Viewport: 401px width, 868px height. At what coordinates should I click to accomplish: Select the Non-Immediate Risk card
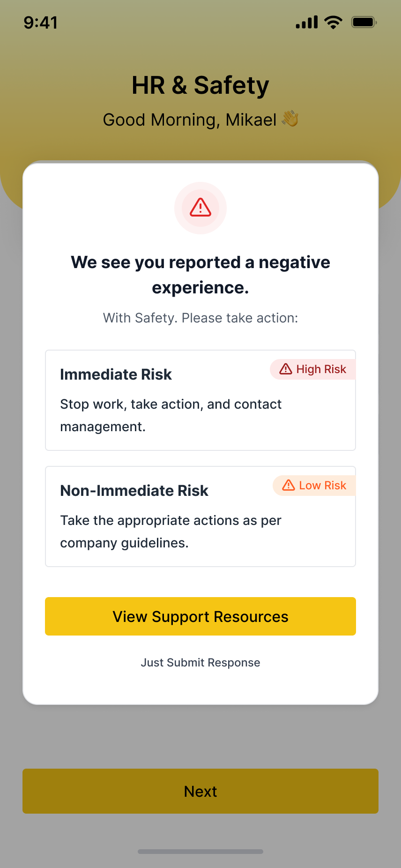click(200, 516)
